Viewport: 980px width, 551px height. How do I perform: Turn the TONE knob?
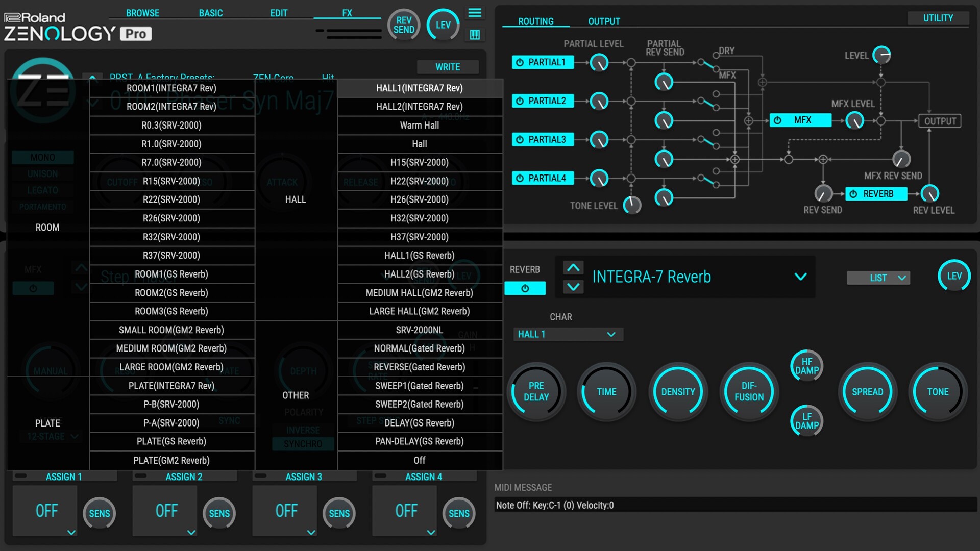point(938,392)
